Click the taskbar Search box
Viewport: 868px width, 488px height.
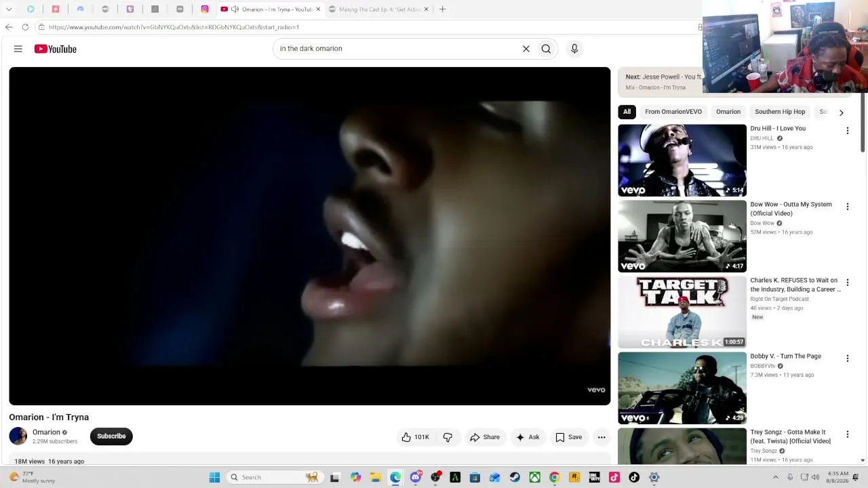[274, 477]
